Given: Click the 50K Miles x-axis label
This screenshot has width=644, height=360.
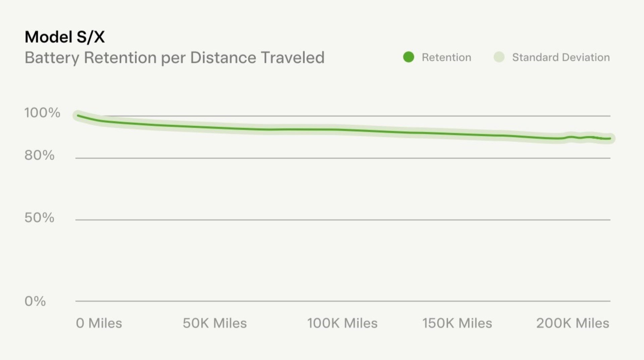Looking at the screenshot, I should coord(215,323).
